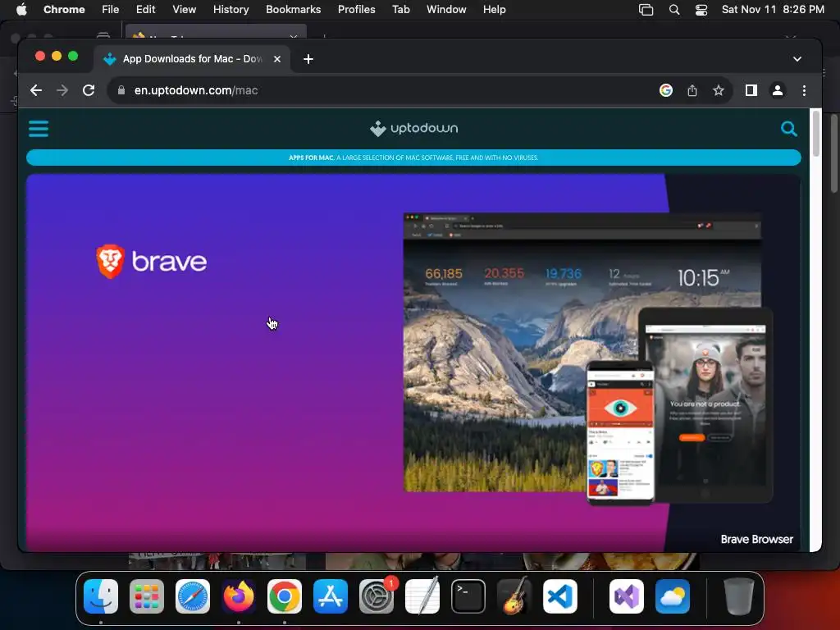840x630 pixels.
Task: Open Spotlight search in menu bar
Action: [x=674, y=10]
